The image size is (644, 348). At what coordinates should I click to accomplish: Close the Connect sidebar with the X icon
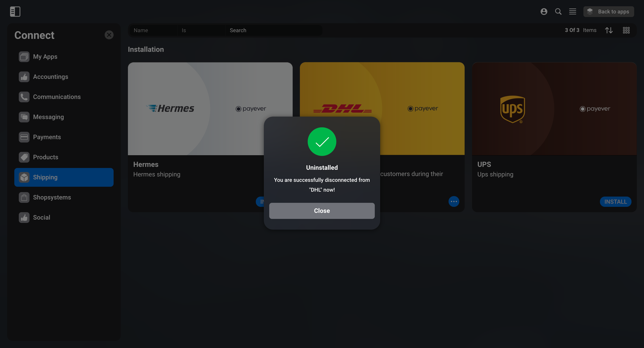pyautogui.click(x=109, y=35)
